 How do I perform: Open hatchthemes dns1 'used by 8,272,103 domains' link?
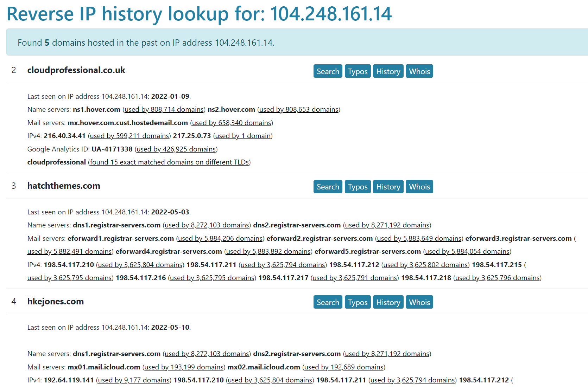pyautogui.click(x=207, y=225)
